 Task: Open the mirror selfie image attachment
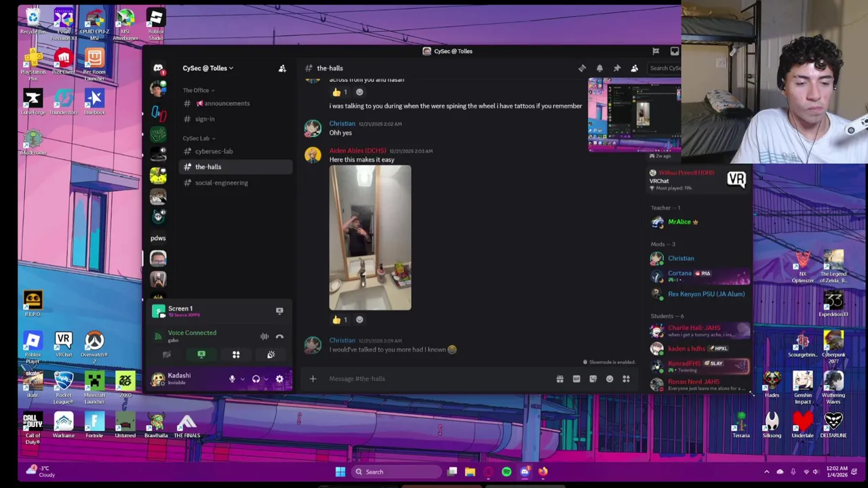click(370, 238)
